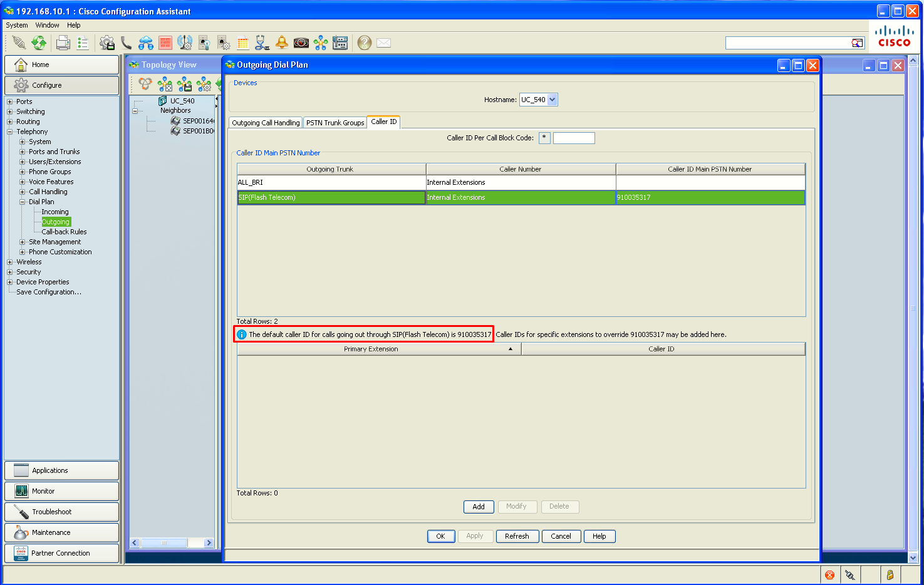
Task: Click the bulleted list preferences toolbar icon
Action: 83,43
